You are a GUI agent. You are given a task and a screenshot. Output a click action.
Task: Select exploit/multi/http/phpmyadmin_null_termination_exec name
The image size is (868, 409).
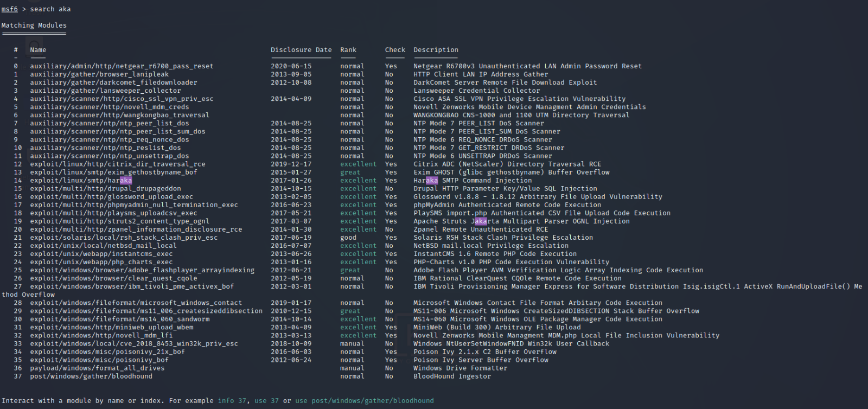tap(134, 204)
